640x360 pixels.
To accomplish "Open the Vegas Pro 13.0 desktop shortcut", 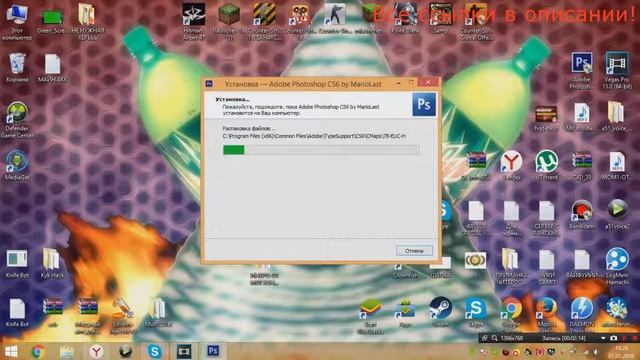I will pyautogui.click(x=617, y=70).
